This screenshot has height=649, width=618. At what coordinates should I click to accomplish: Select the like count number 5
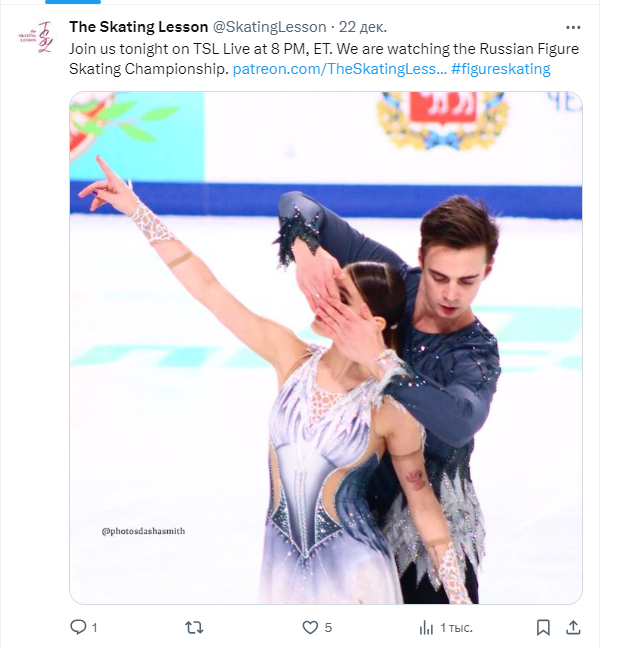[x=328, y=628]
